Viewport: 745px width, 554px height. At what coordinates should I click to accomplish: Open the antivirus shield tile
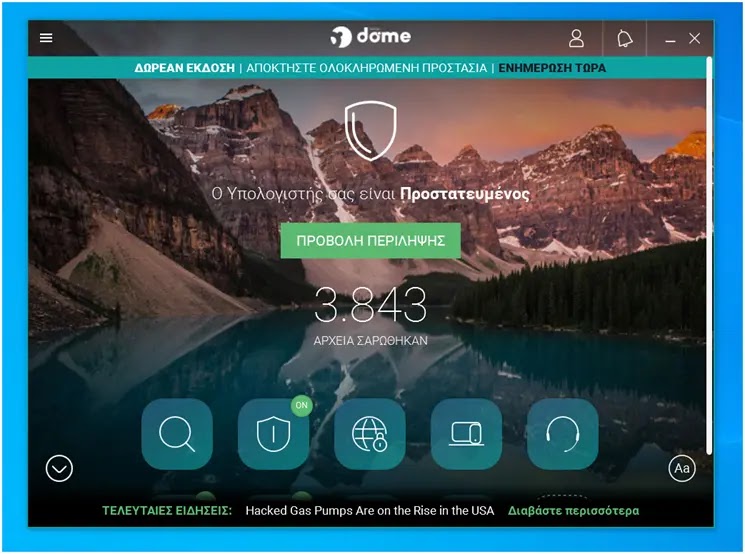[x=273, y=434]
